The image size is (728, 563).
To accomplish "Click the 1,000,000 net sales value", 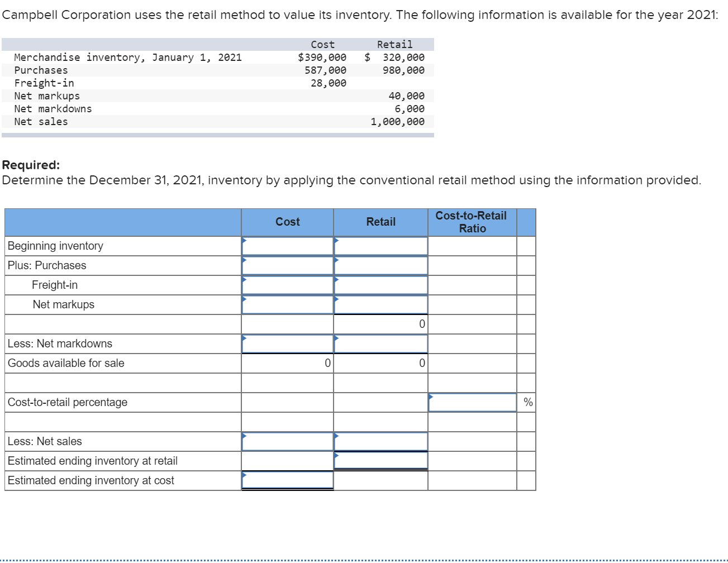I will 397,121.
